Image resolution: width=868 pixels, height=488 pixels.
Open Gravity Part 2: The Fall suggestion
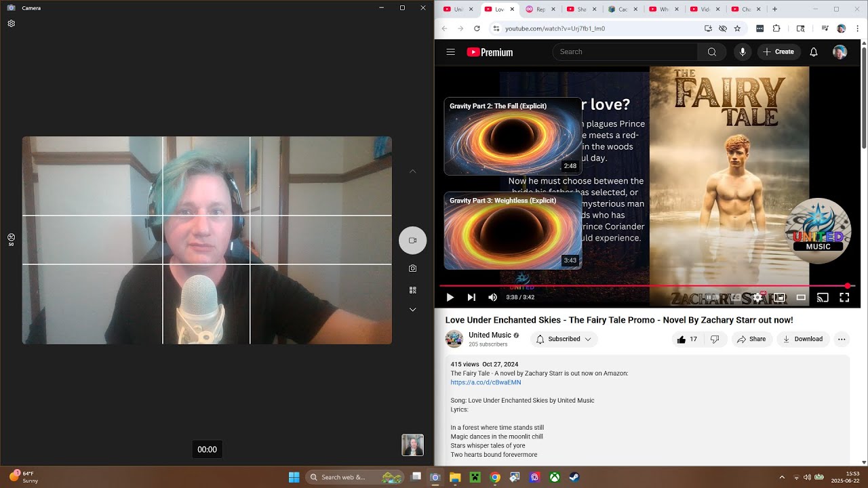pyautogui.click(x=513, y=136)
